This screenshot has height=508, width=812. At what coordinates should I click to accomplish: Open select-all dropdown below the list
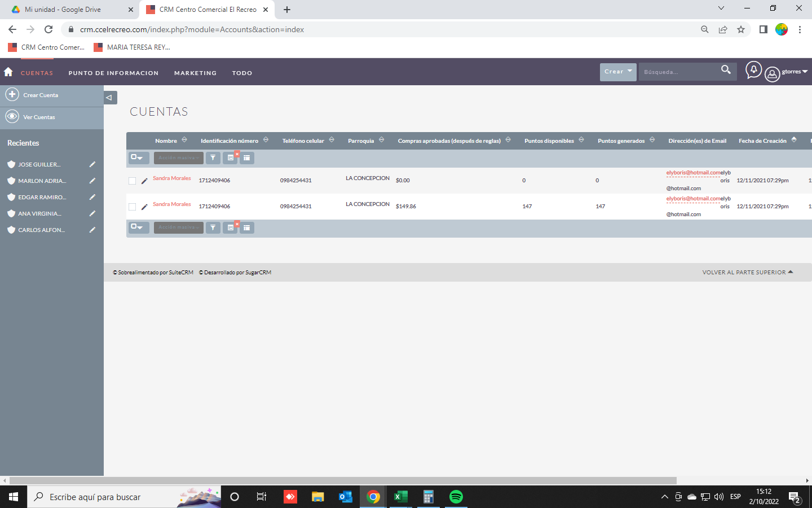point(139,227)
